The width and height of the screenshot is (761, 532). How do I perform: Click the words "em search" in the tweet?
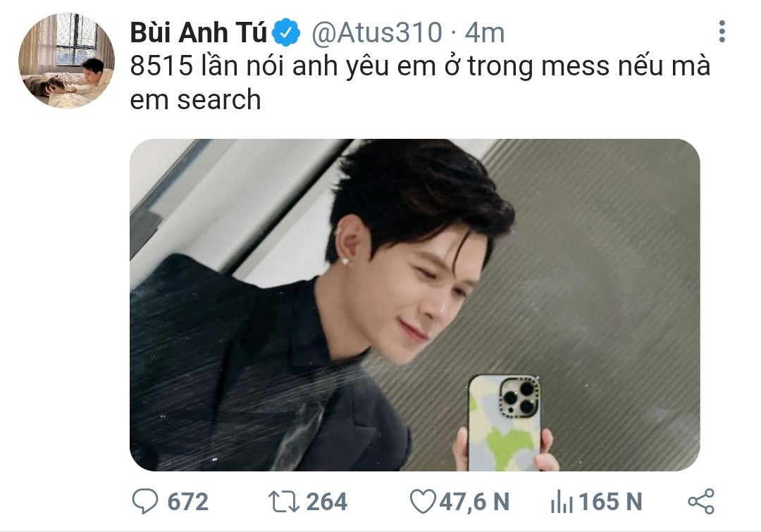click(196, 99)
